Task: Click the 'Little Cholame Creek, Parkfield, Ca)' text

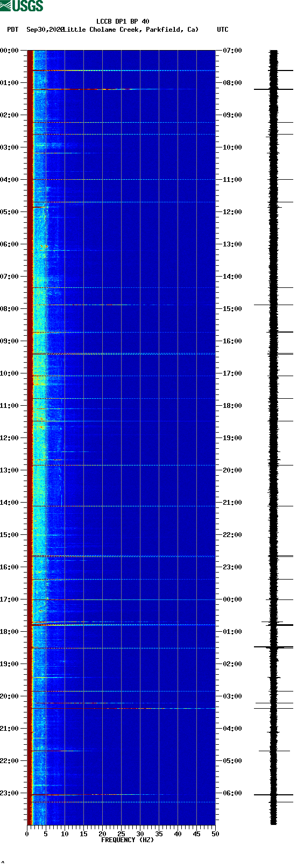Action: coord(131,30)
